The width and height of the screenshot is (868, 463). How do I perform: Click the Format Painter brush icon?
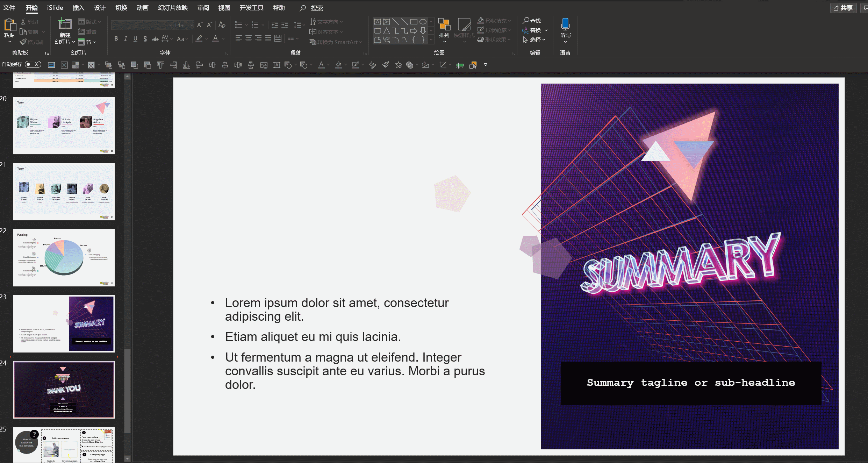pos(23,42)
